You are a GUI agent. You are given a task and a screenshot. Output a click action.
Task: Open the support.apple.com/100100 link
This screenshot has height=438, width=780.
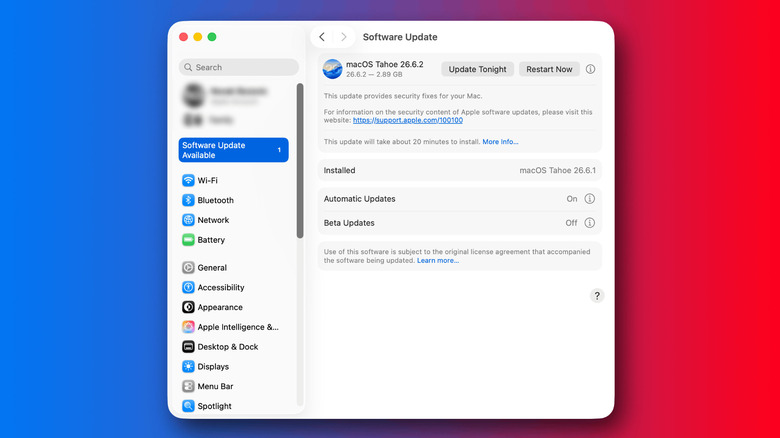[x=408, y=120]
